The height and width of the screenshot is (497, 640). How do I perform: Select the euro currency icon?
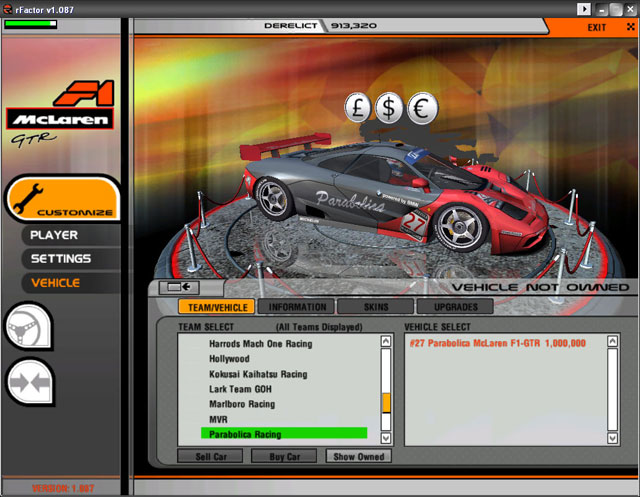[422, 109]
